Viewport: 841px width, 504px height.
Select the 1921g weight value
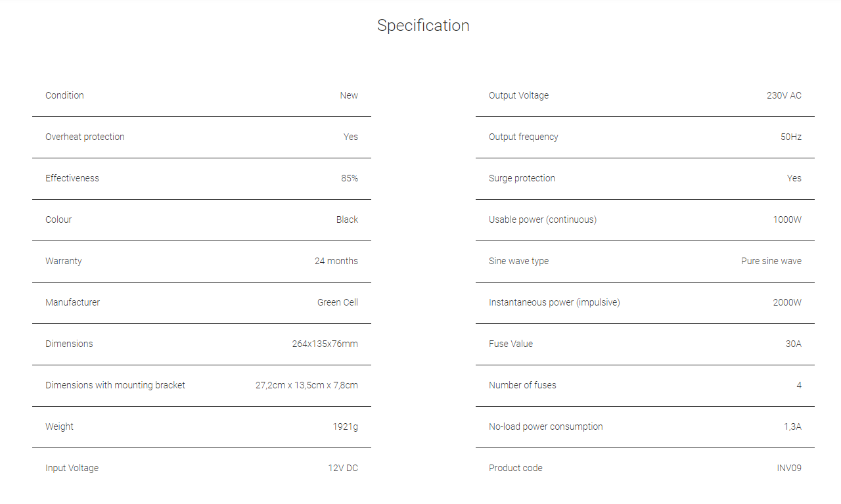coord(346,426)
